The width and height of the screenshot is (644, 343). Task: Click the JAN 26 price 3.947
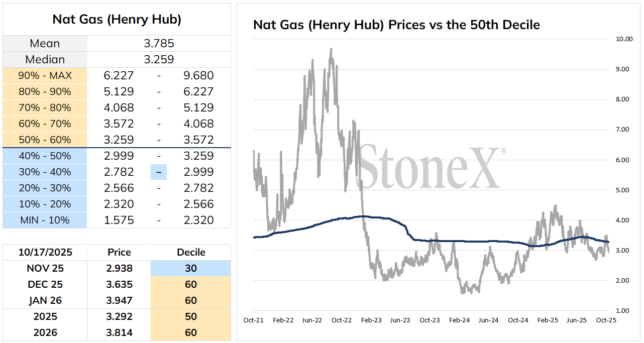(120, 300)
